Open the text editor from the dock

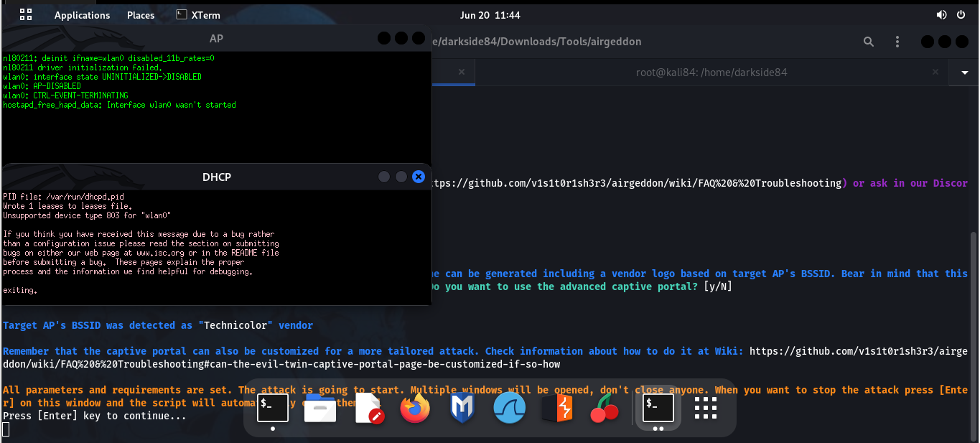pyautogui.click(x=368, y=407)
